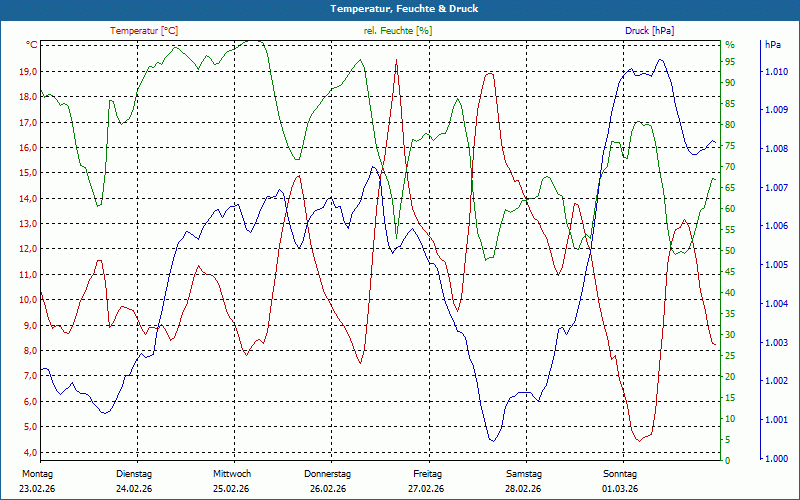Click the "4,0" temperature axis value
800x500 pixels.
pos(31,452)
